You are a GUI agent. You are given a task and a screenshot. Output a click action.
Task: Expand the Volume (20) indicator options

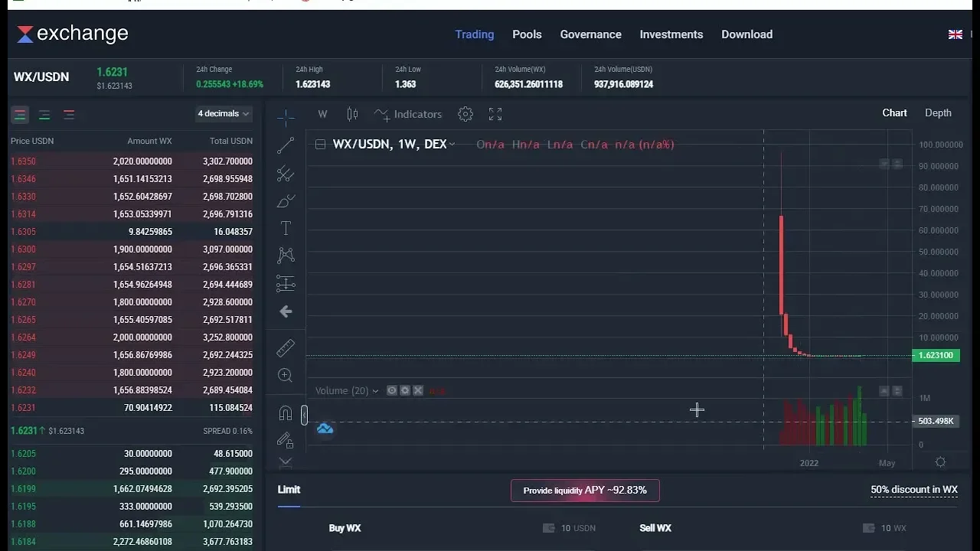click(375, 390)
